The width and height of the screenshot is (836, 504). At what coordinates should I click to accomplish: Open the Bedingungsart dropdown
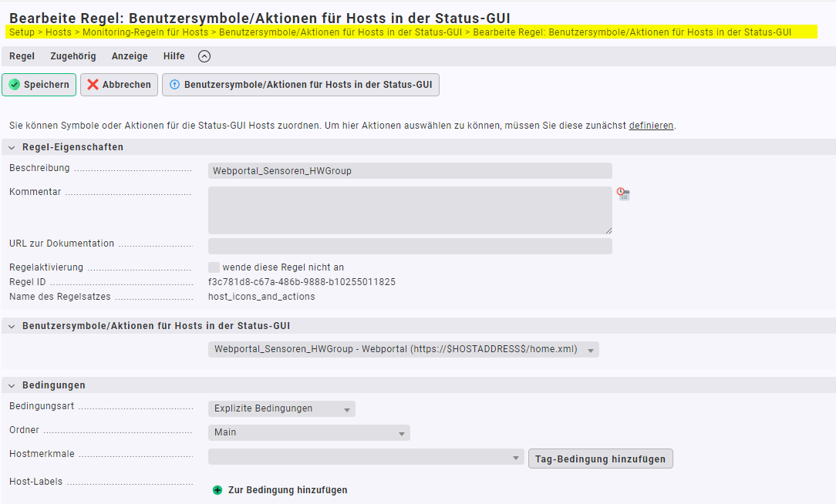281,409
